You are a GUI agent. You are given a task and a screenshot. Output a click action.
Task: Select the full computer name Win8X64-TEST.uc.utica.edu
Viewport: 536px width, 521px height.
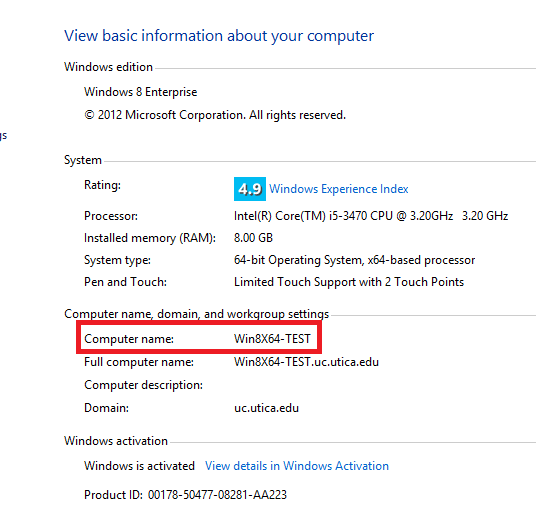point(306,362)
